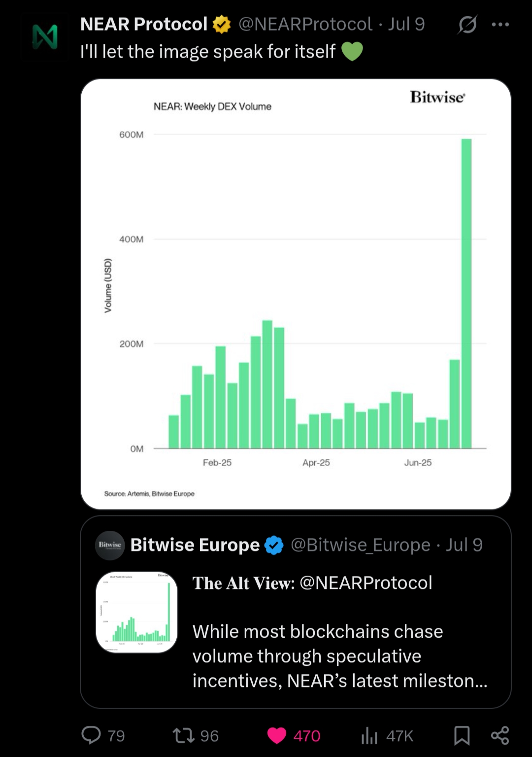The width and height of the screenshot is (532, 757).
Task: Reply using the comment bubble icon
Action: [91, 735]
